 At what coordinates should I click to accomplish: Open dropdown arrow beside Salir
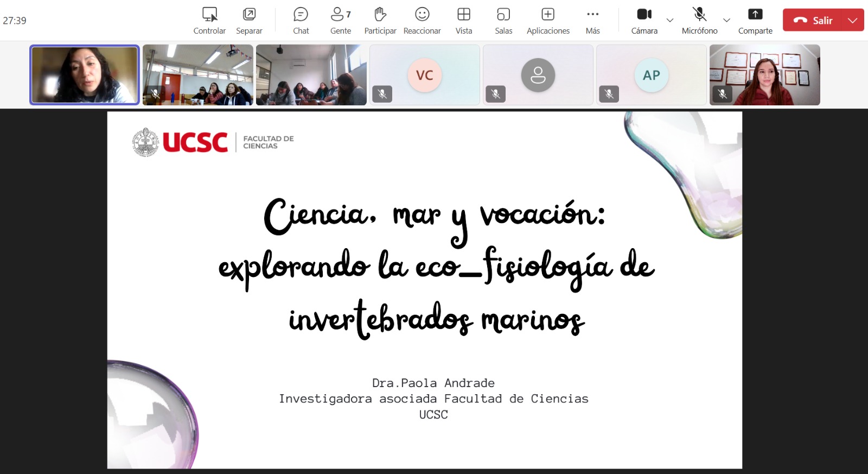point(853,21)
